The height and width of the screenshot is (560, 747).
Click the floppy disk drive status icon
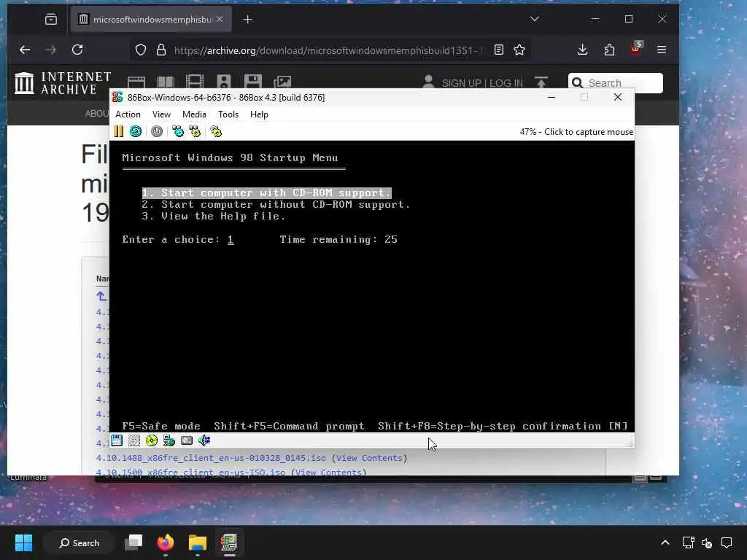[117, 440]
